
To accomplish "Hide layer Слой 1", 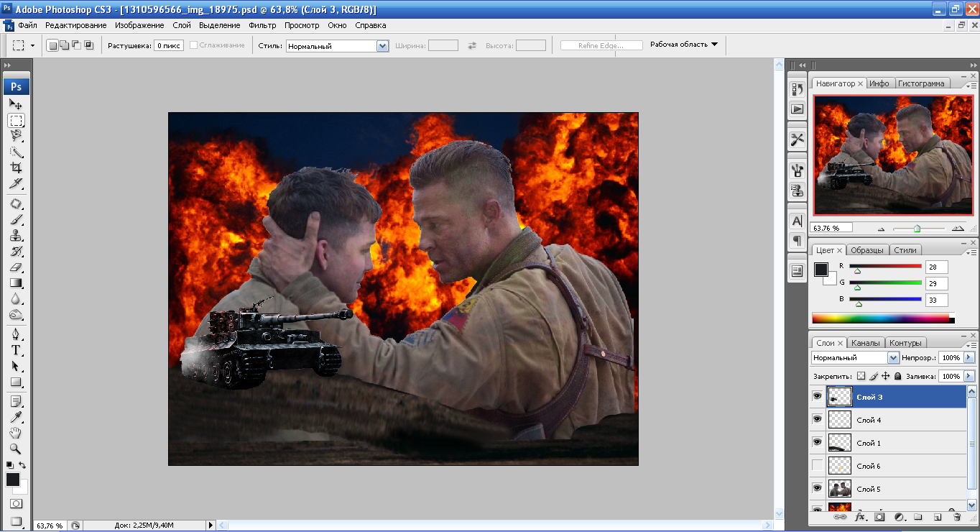I will pyautogui.click(x=817, y=442).
